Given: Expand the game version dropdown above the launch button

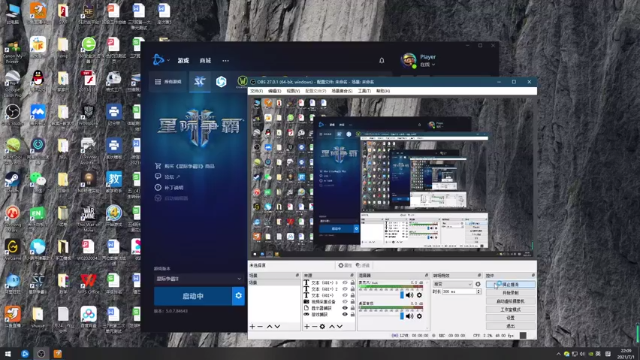Looking at the screenshot, I should click(x=198, y=279).
